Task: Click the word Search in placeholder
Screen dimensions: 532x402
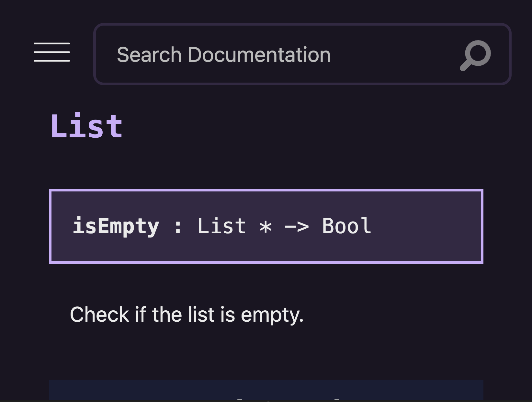Action: point(149,54)
